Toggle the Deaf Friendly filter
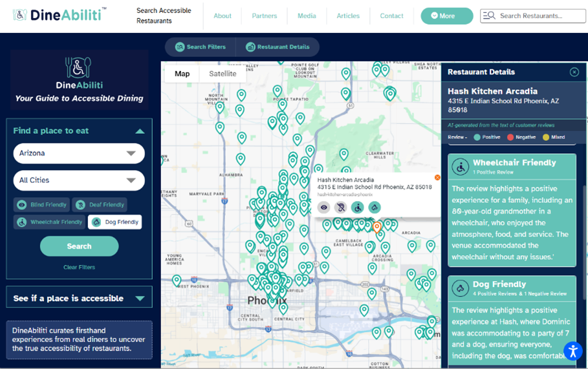Image resolution: width=588 pixels, height=369 pixels. pos(100,205)
